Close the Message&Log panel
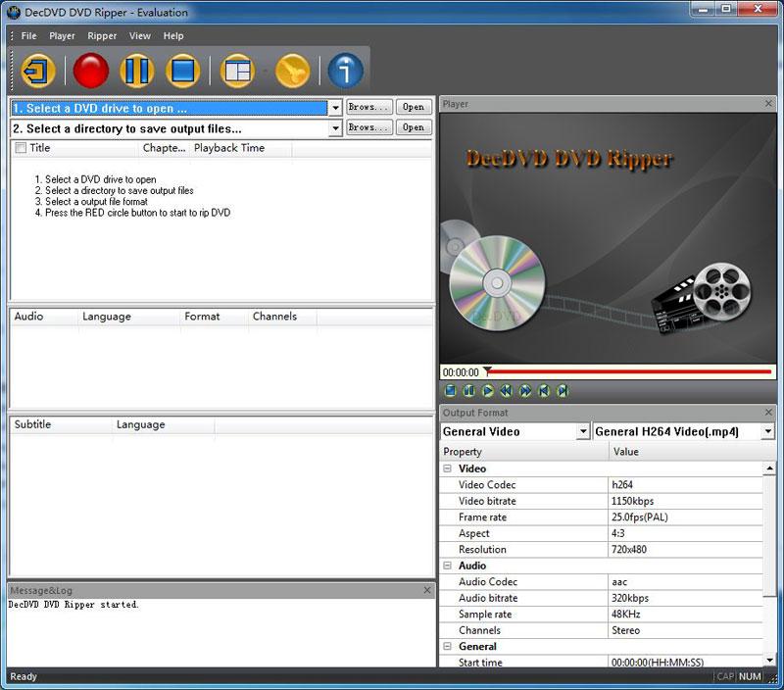The image size is (784, 690). [427, 590]
